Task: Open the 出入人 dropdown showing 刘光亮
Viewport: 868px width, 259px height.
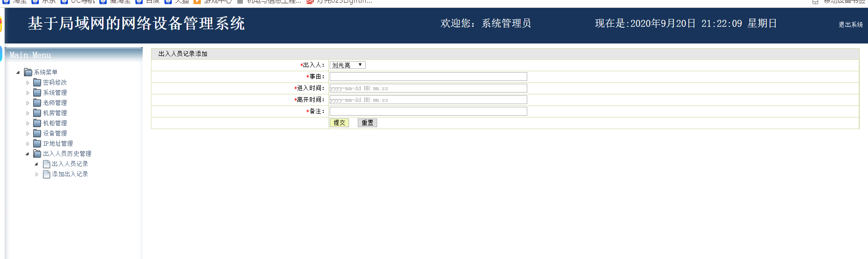Action: click(x=347, y=65)
